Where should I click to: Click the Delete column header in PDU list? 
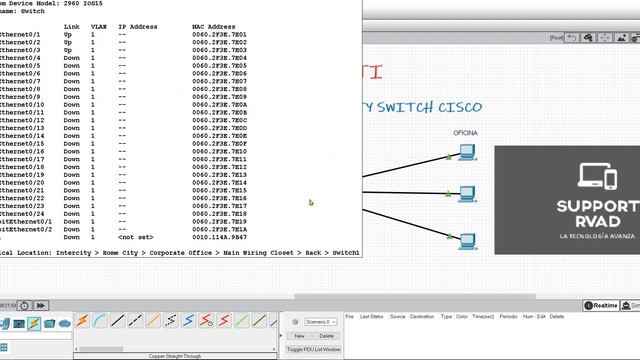pyautogui.click(x=557, y=316)
